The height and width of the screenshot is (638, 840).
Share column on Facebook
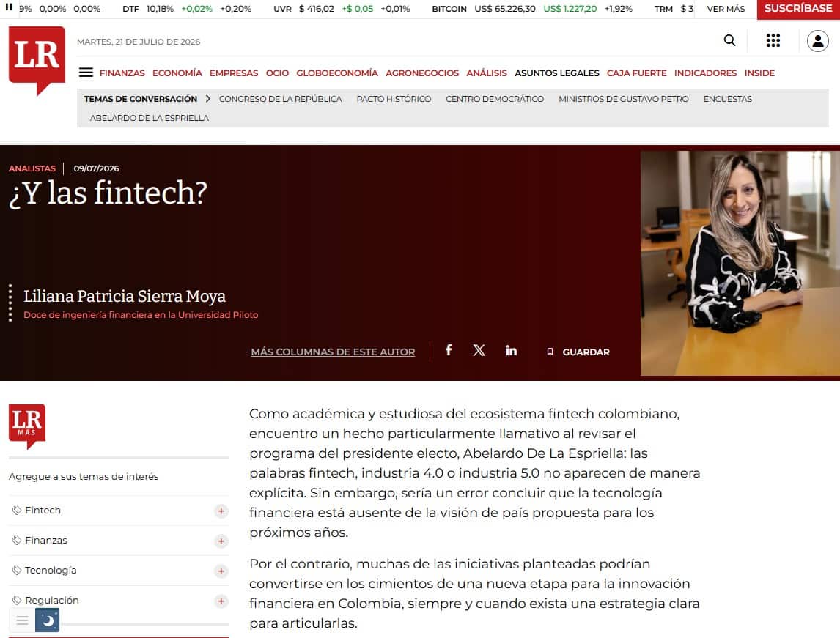[449, 350]
